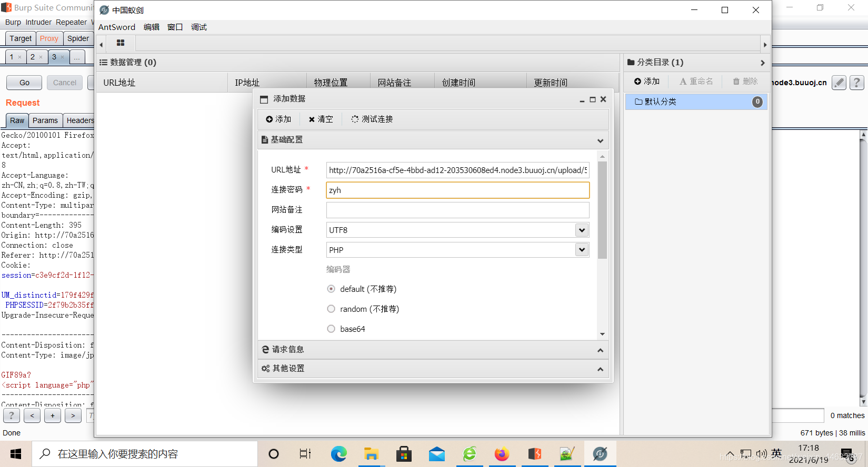Click the Burp search previous < button
The image size is (868, 467).
[x=32, y=415]
